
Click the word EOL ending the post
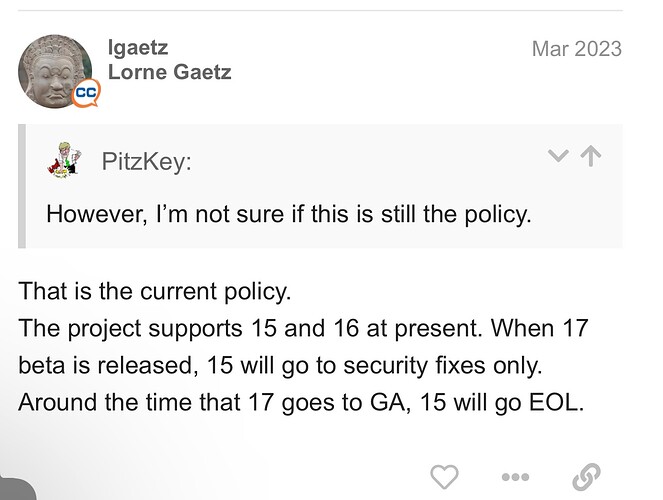(556, 402)
